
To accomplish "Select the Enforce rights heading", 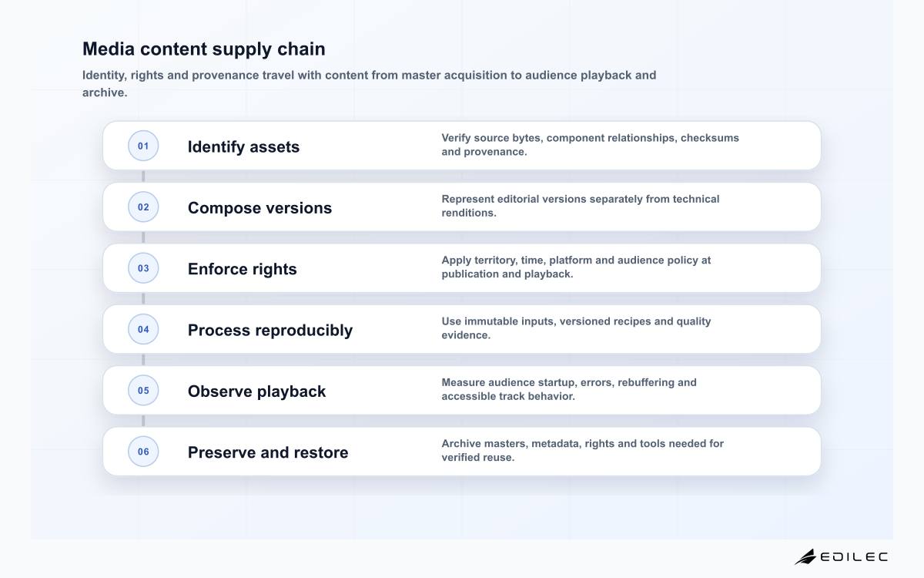I will [242, 269].
